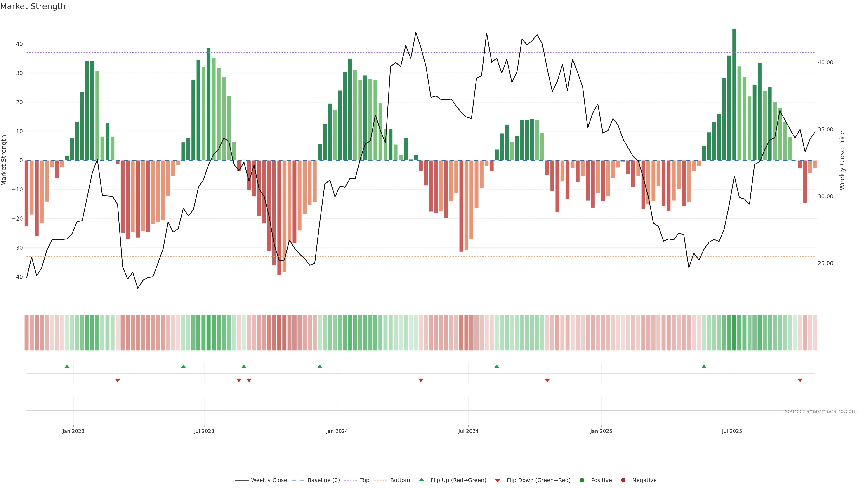Click the Market Strength chart title
Screen dimensions: 868x488
coord(33,6)
